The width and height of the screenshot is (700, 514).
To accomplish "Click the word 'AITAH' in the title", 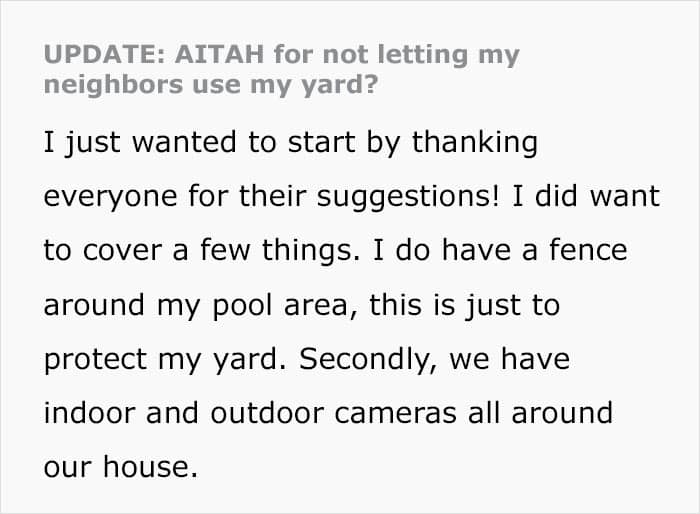I will pos(219,54).
